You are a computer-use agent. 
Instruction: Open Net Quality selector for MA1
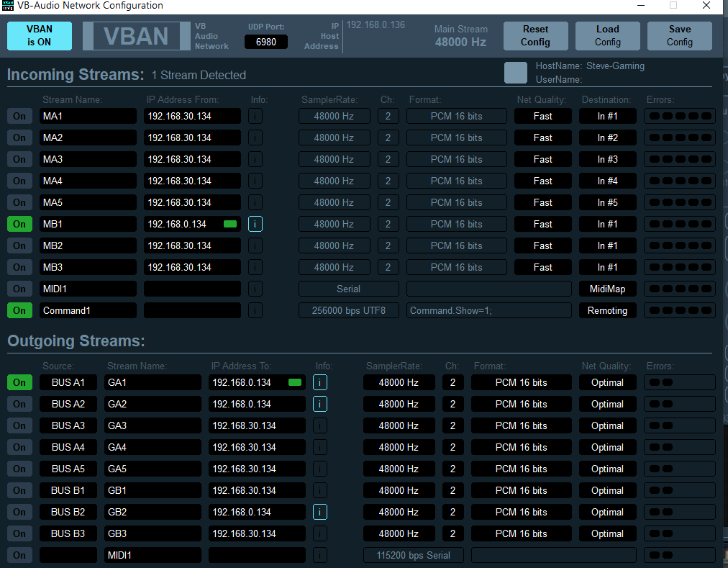(x=542, y=116)
